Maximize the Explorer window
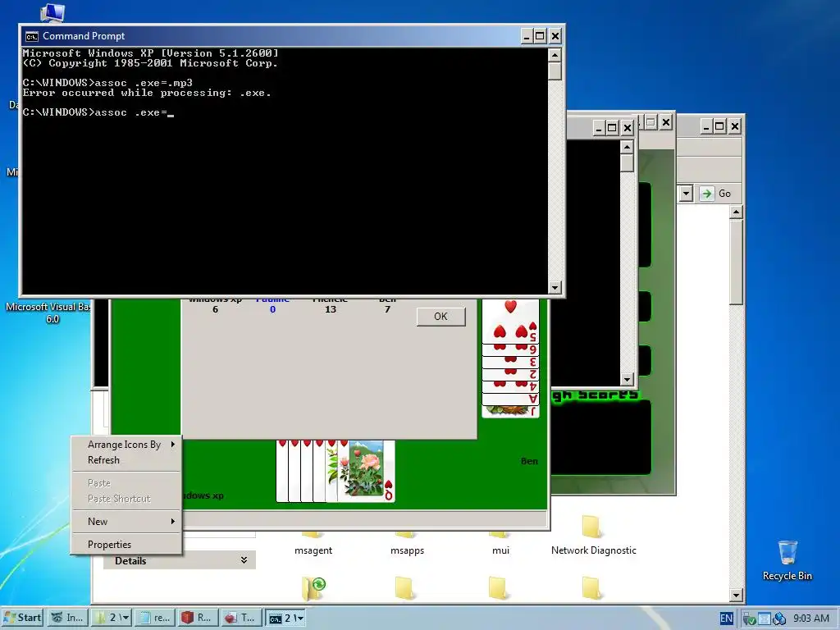 [719, 126]
